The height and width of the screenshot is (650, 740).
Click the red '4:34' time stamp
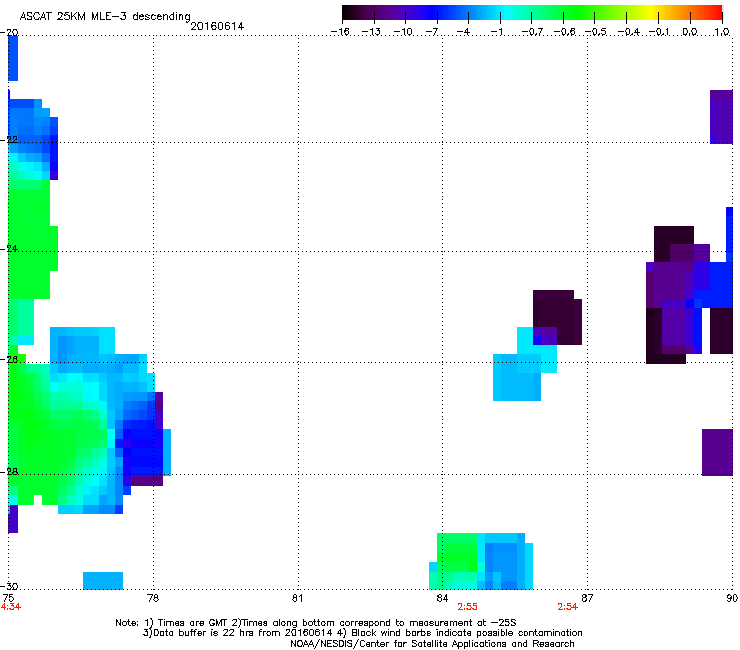pyautogui.click(x=11, y=607)
